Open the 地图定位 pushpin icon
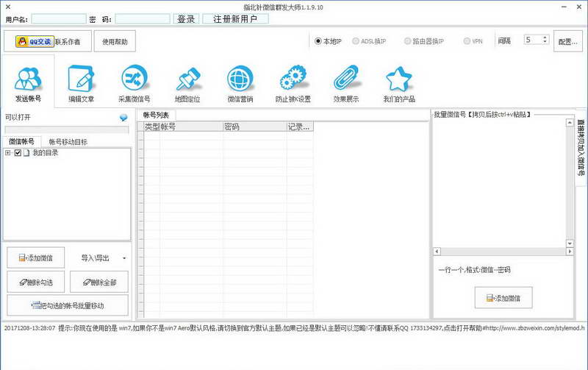The width and height of the screenshot is (588, 370). pyautogui.click(x=187, y=79)
